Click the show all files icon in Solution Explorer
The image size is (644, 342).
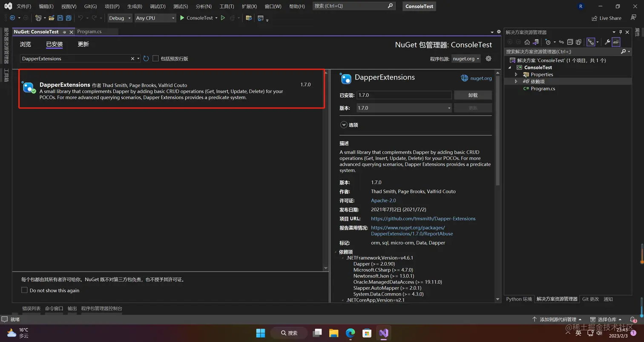click(578, 42)
